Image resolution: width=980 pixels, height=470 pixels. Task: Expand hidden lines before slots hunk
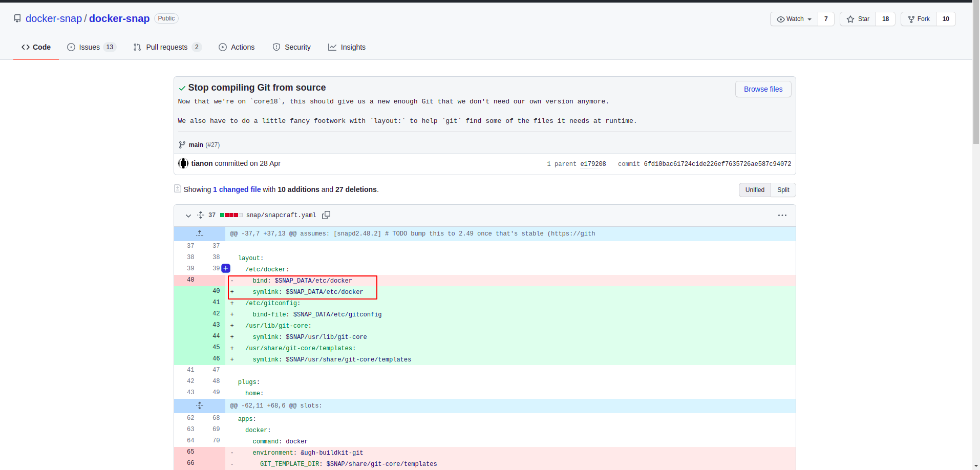(200, 405)
